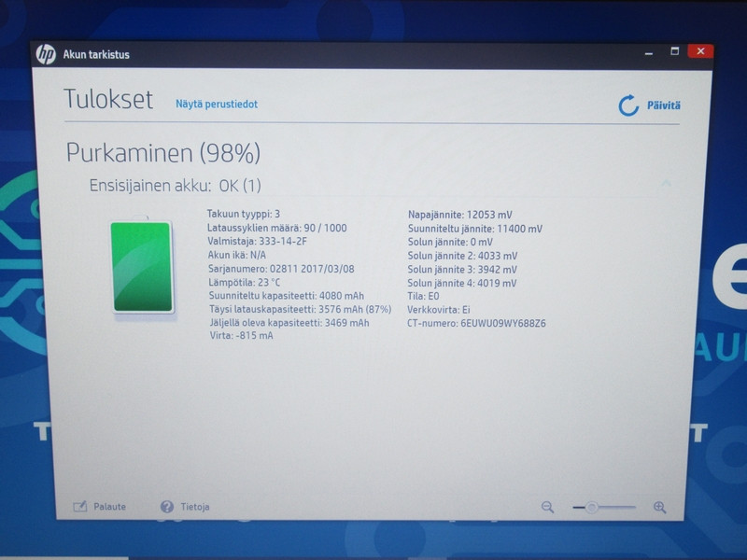Screen dimensions: 747x560
Task: Select the Takuun tyyppi: 3 line
Action: [x=244, y=214]
